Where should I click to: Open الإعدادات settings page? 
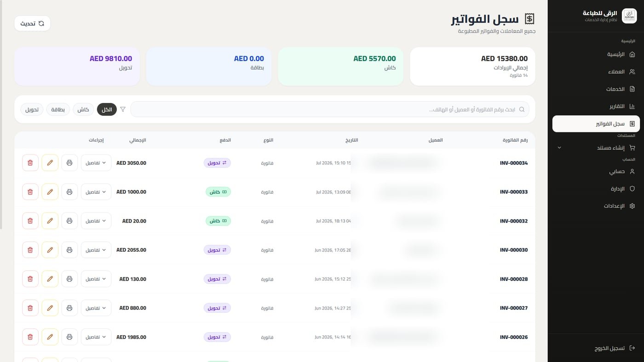coord(596,206)
